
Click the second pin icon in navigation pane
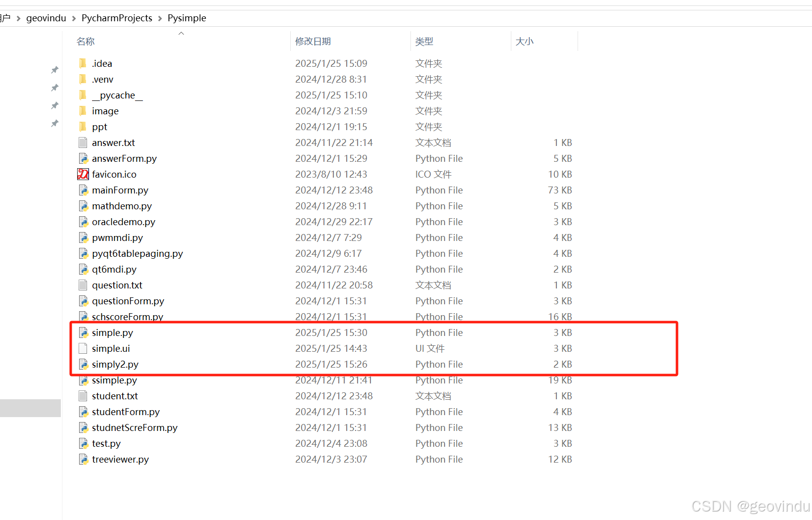(54, 88)
